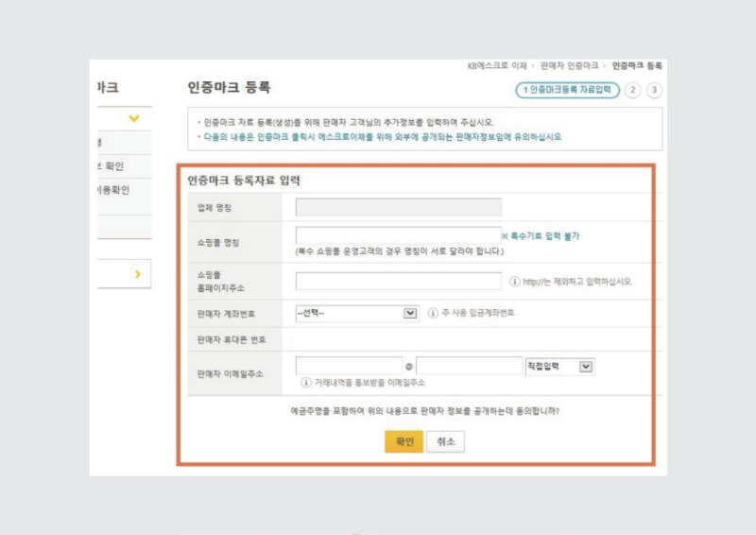Screen dimensions: 756x535
Task: Click the disabled 업체 명칭 field
Action: point(398,207)
